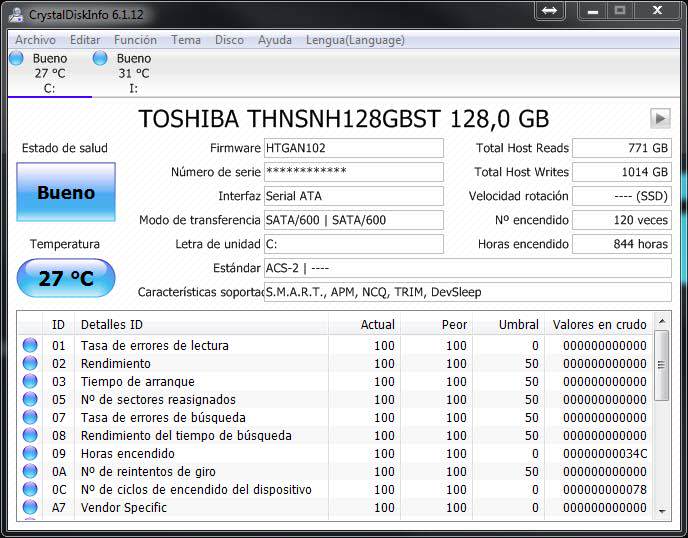Select row text Vendor Specific
The image size is (688, 538).
124,507
